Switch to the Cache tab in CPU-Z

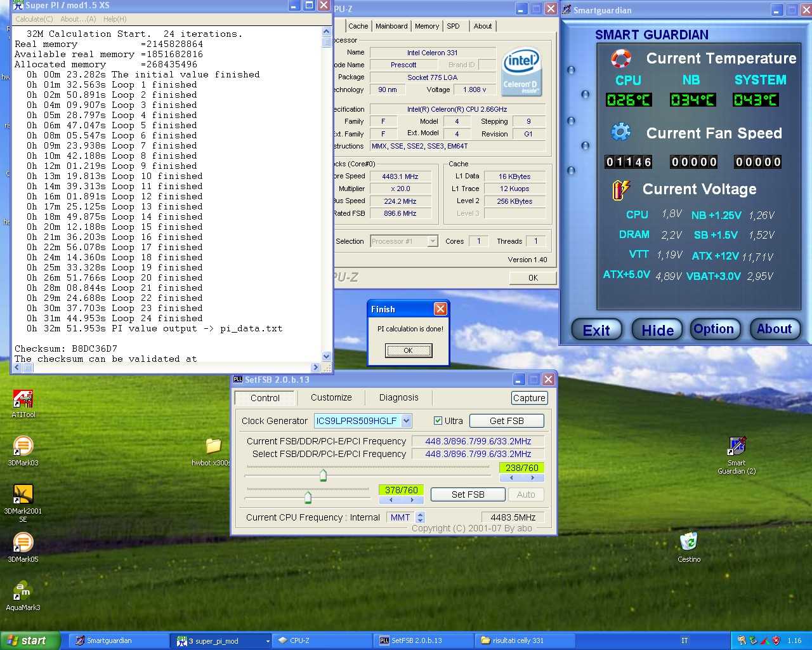coord(358,26)
